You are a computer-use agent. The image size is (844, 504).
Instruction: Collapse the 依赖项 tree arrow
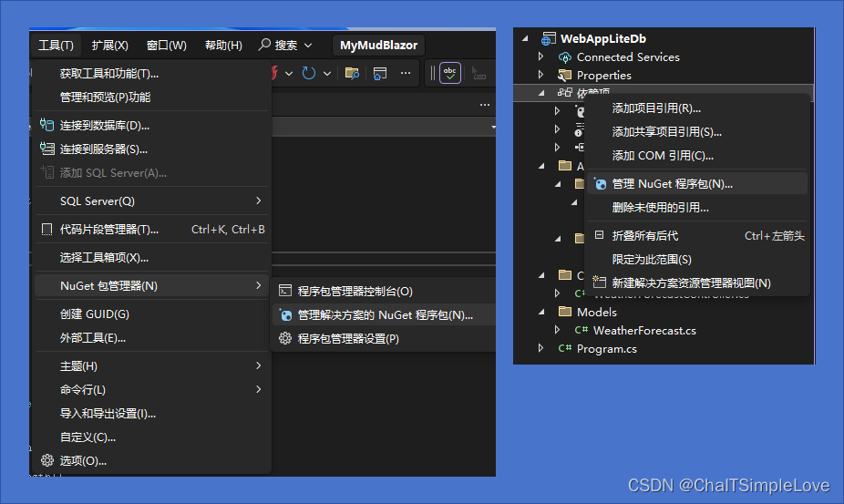tap(541, 93)
